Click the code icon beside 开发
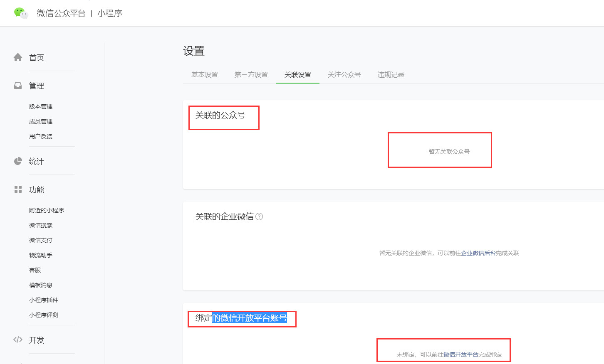This screenshot has height=364, width=604. pos(18,339)
